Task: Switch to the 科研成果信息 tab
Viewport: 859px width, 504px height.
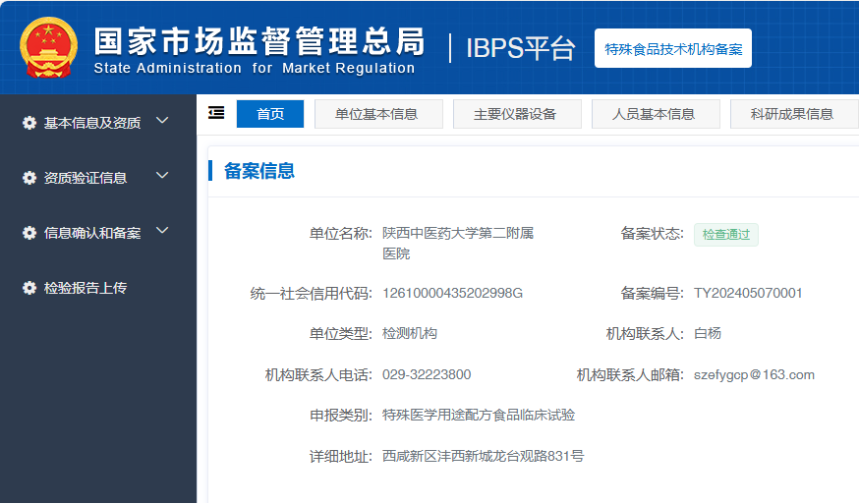Action: click(x=793, y=114)
